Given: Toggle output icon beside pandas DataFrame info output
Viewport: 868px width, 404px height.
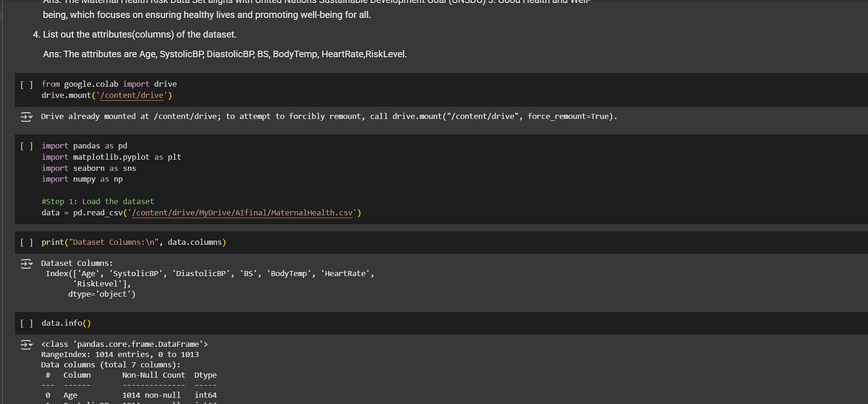Looking at the screenshot, I should 25,344.
